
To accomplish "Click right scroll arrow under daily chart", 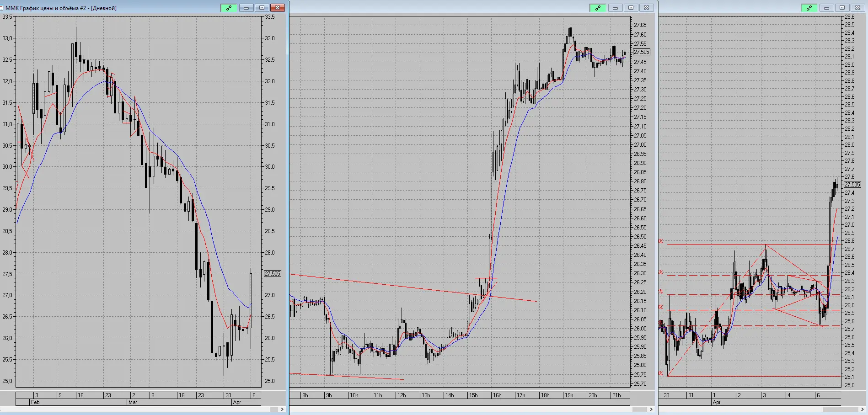I will (x=282, y=409).
